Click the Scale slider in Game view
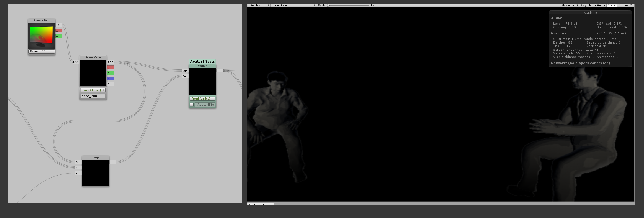Viewport: 644px width, 218px height. [348, 6]
